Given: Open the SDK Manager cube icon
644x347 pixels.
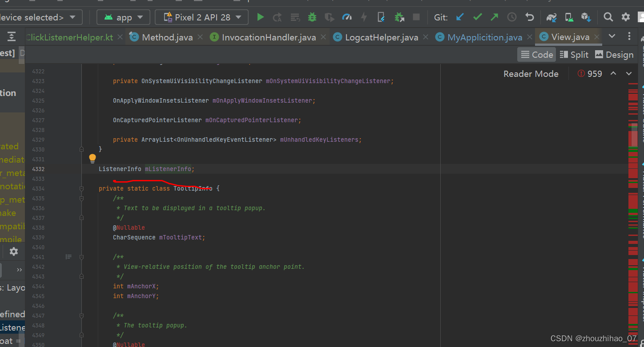Looking at the screenshot, I should tap(586, 17).
